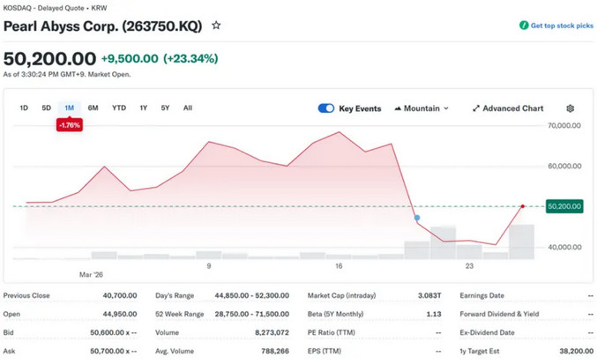Image resolution: width=597 pixels, height=364 pixels.
Task: Select the 5D time range
Action: (46, 108)
